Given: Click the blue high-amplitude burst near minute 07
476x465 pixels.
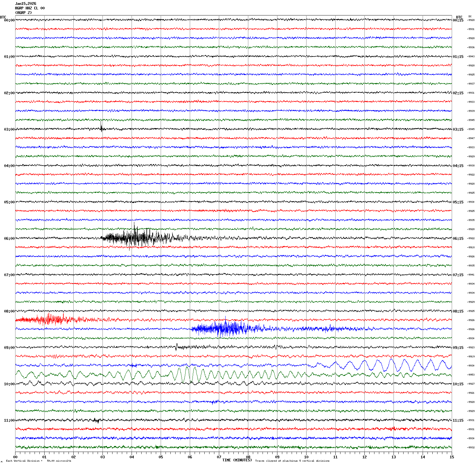Looking at the screenshot, I should tap(224, 329).
